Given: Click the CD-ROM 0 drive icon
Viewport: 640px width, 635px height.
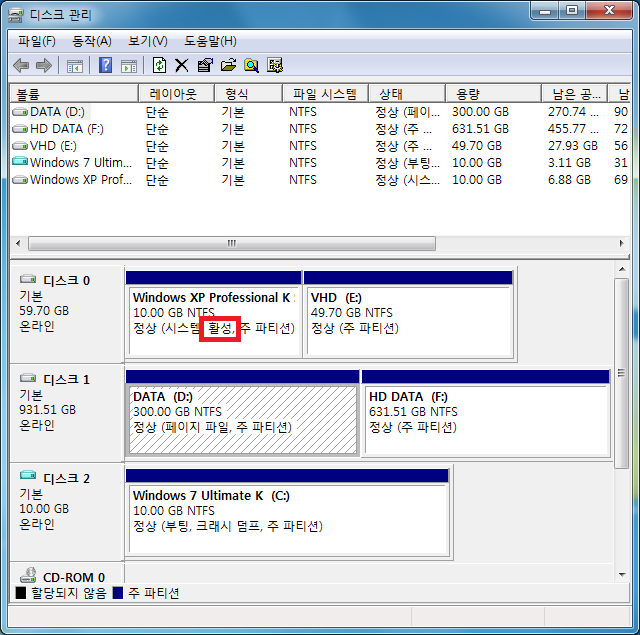Looking at the screenshot, I should (28, 575).
